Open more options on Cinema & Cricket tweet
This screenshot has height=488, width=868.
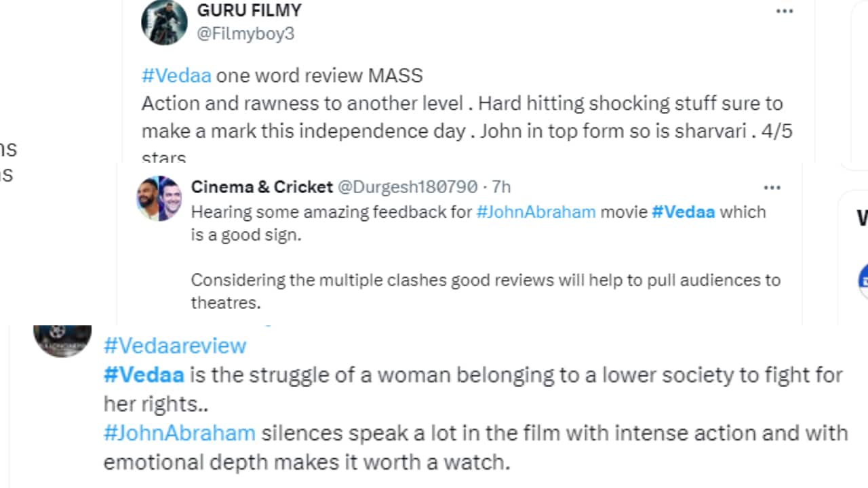pos(772,188)
